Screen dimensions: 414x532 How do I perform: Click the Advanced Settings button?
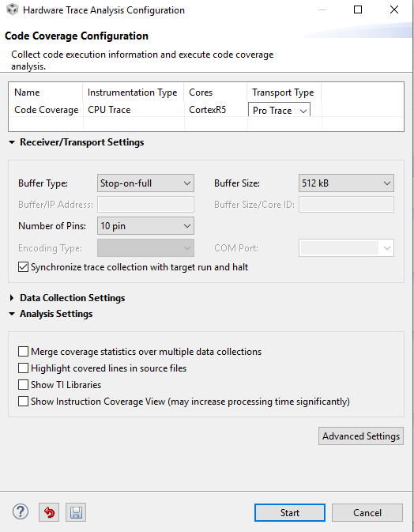point(361,436)
